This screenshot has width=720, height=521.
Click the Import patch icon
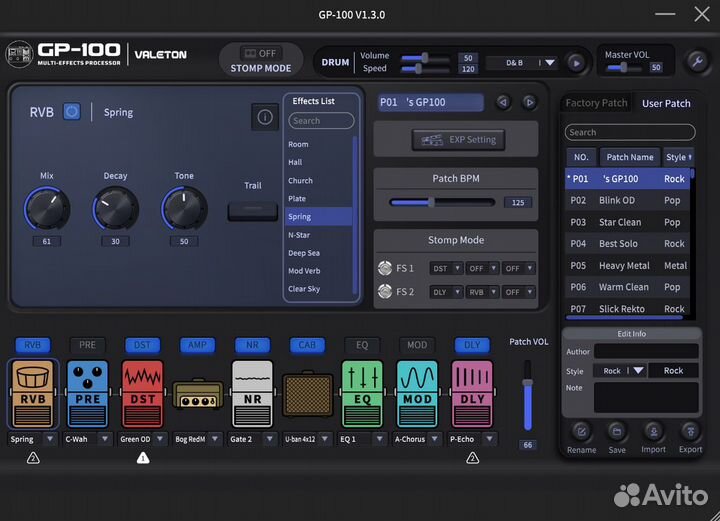[653, 431]
